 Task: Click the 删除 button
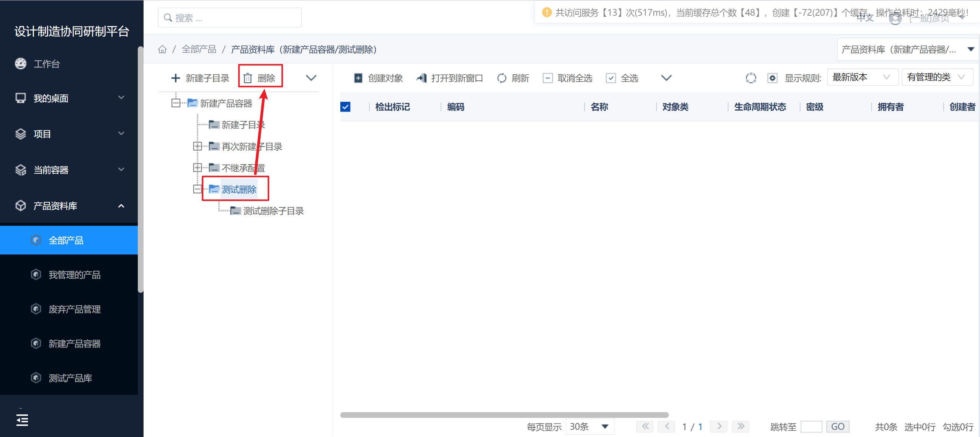pyautogui.click(x=260, y=78)
